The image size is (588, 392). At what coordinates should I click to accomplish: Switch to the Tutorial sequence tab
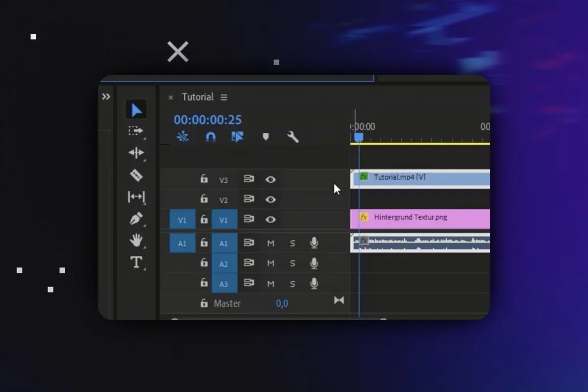pyautogui.click(x=197, y=97)
